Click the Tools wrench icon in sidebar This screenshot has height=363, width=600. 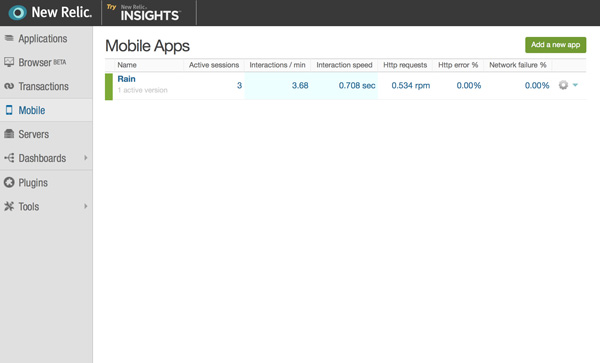tap(9, 206)
